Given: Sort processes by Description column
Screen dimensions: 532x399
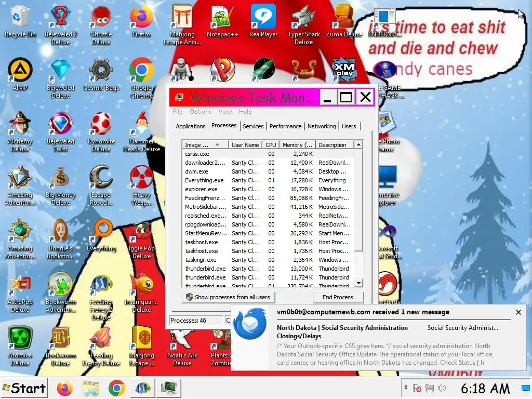Looking at the screenshot, I should click(335, 145).
